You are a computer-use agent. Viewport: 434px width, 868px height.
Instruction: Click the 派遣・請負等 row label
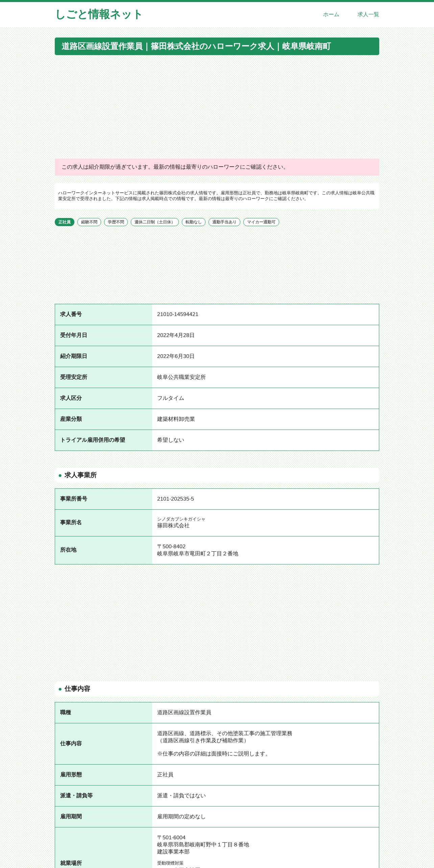tap(76, 796)
